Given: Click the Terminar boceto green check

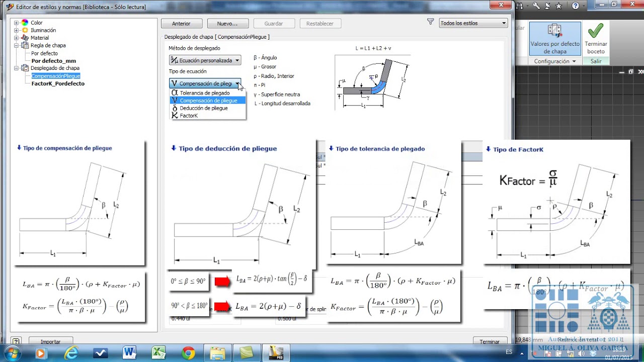Looking at the screenshot, I should coord(596,39).
